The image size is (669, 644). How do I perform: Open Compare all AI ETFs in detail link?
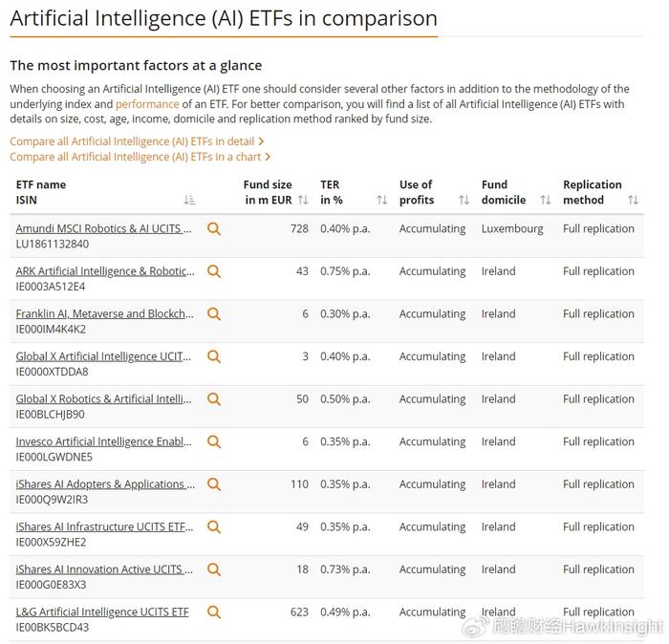pos(137,141)
